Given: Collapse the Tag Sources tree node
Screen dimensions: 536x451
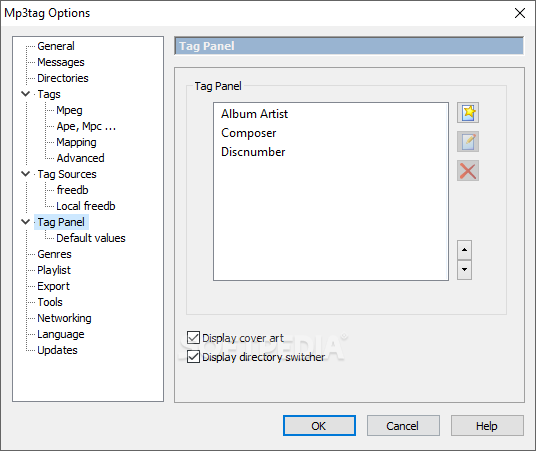Looking at the screenshot, I should click(x=26, y=174).
